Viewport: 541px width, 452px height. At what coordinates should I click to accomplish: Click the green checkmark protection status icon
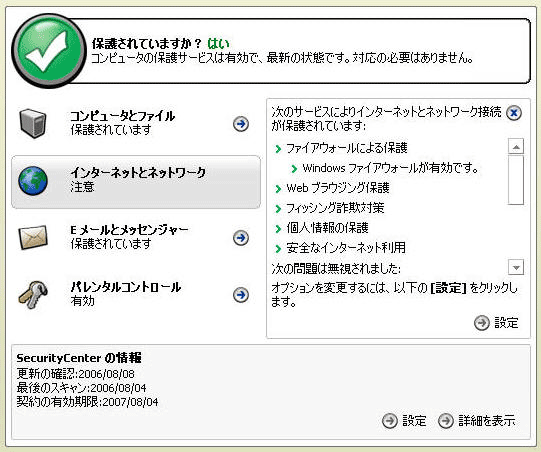pyautogui.click(x=48, y=50)
